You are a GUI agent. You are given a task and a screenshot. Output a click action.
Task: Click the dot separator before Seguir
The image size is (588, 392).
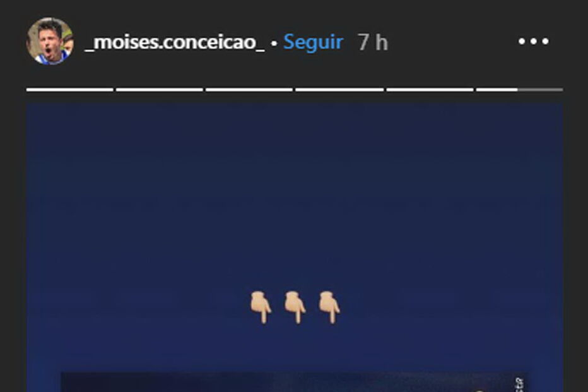274,44
